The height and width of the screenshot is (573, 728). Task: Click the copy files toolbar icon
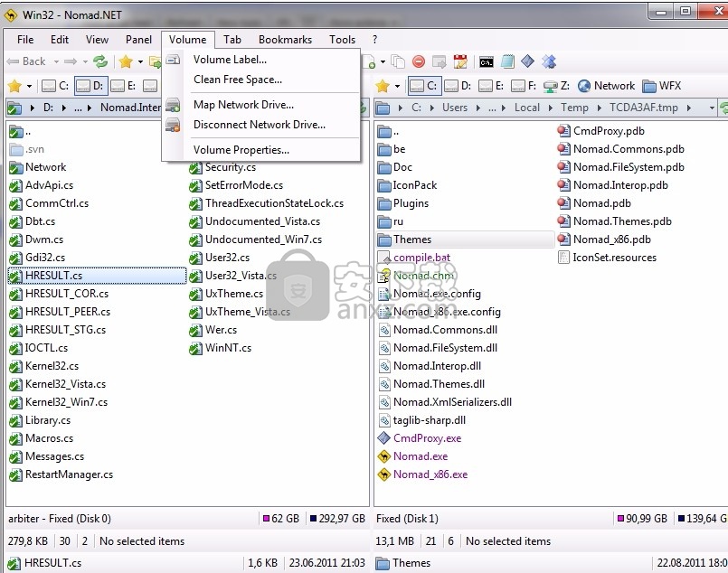click(x=398, y=61)
